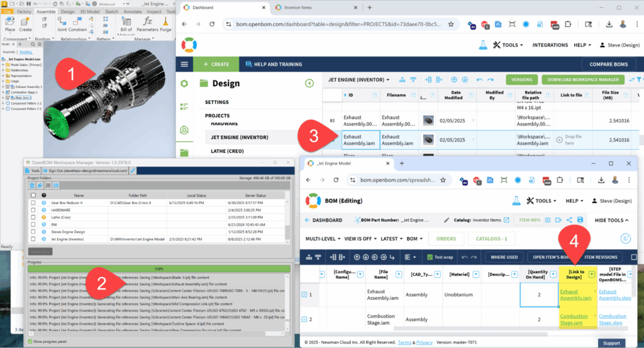This screenshot has width=644, height=348.
Task: Click DOWNLOAD WORKSPACE MANAGER button
Action: [x=583, y=80]
